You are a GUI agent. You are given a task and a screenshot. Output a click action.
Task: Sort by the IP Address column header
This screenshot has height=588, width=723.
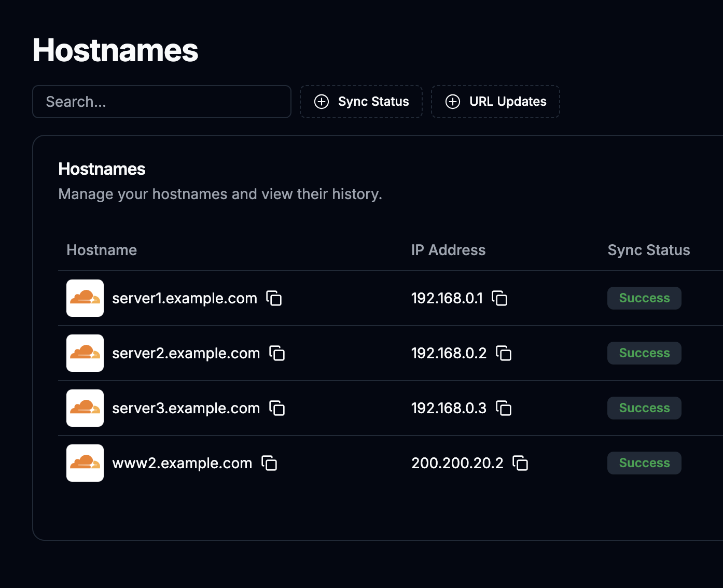pos(448,250)
